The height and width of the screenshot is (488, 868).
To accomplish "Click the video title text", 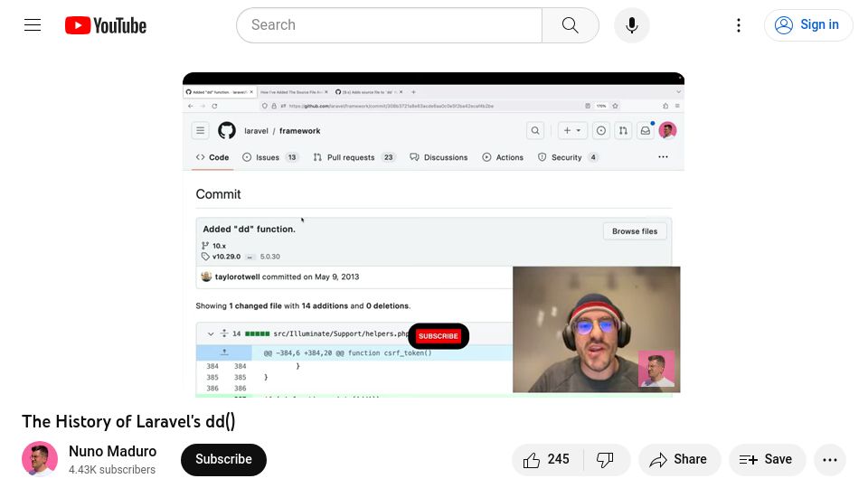I will [128, 422].
